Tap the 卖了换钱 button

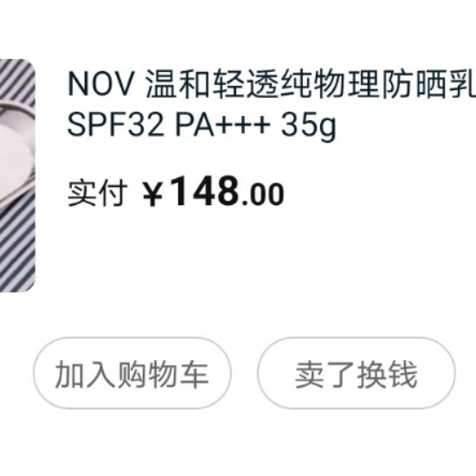(357, 373)
